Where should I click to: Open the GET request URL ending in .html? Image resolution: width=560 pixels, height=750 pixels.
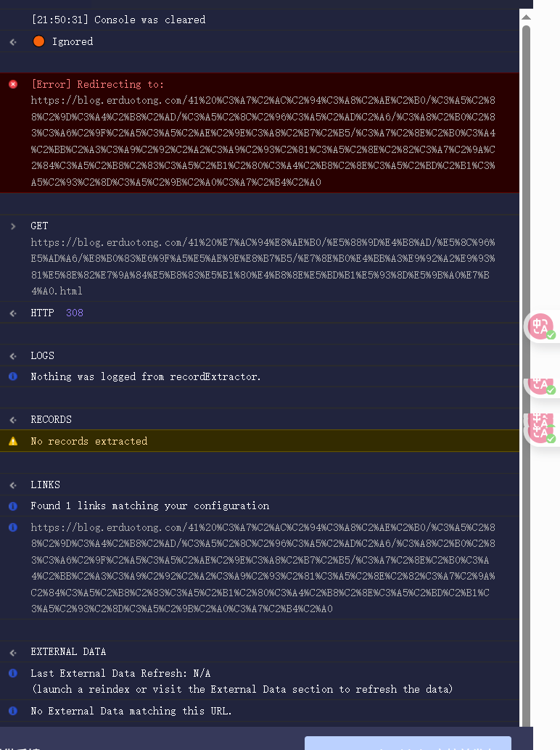pos(263,266)
